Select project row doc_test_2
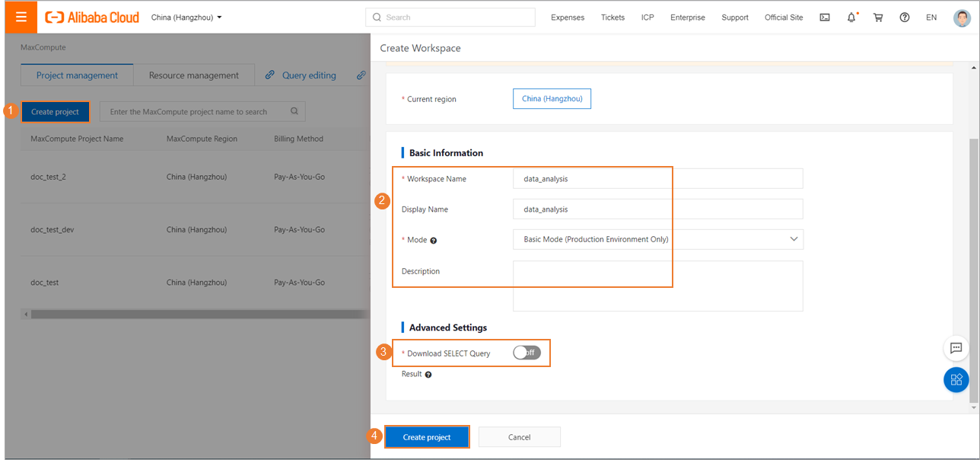The image size is (980, 460). 195,177
